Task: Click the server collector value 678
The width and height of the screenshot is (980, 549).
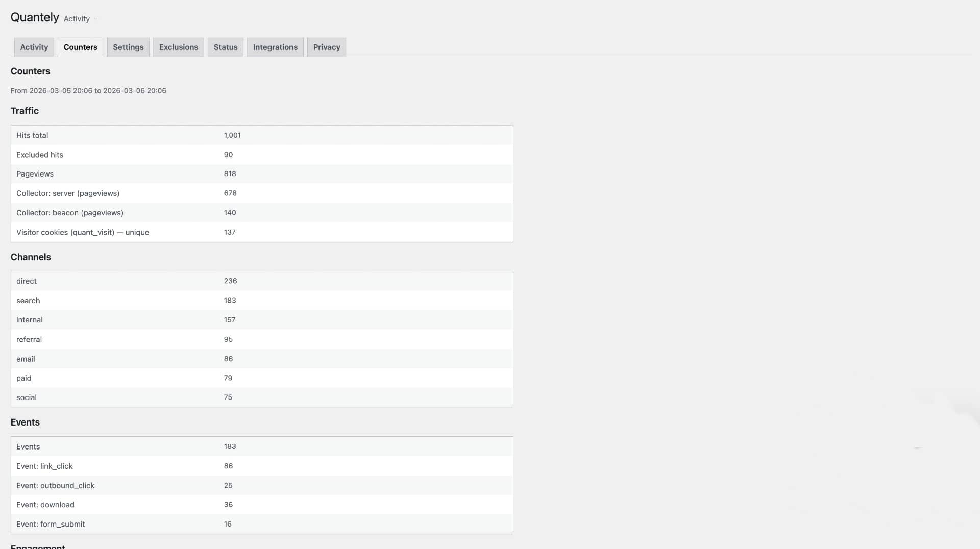Action: [230, 193]
